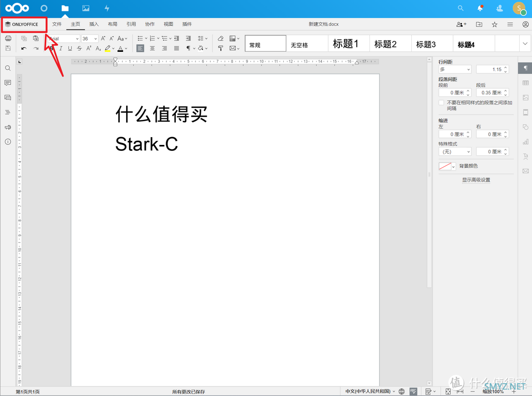Click the Print icon in toolbar
Image resolution: width=532 pixels, height=396 pixels.
(x=8, y=38)
